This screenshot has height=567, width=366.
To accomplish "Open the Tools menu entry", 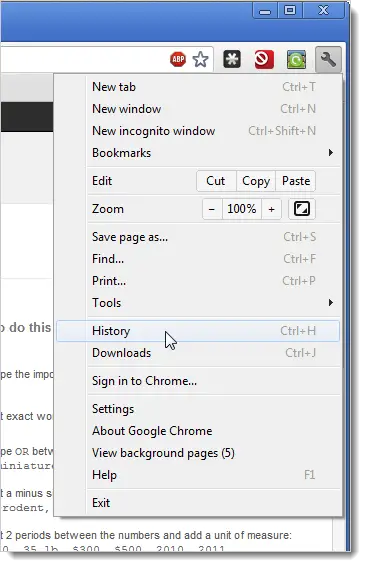I will 198,303.
